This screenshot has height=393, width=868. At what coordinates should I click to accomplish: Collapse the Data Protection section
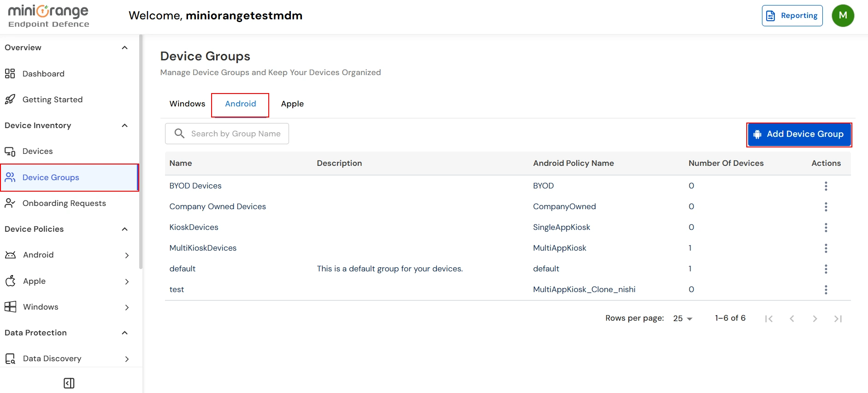pyautogui.click(x=124, y=333)
